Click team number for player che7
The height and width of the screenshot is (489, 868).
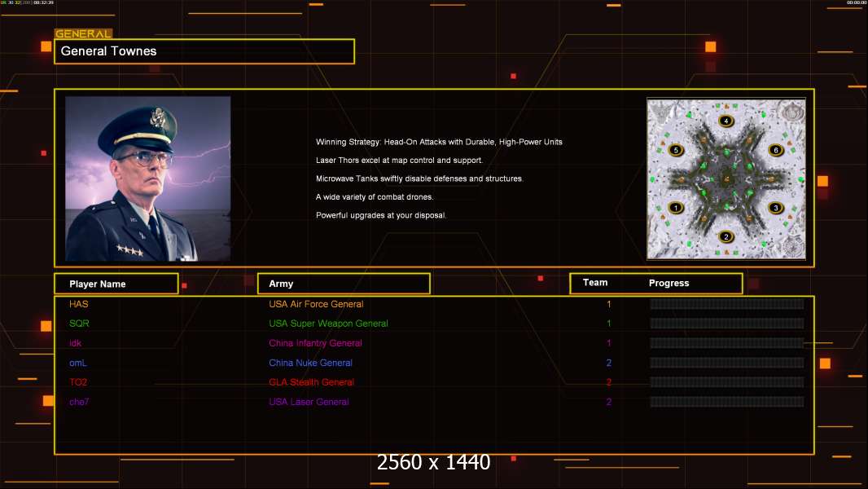tap(609, 402)
